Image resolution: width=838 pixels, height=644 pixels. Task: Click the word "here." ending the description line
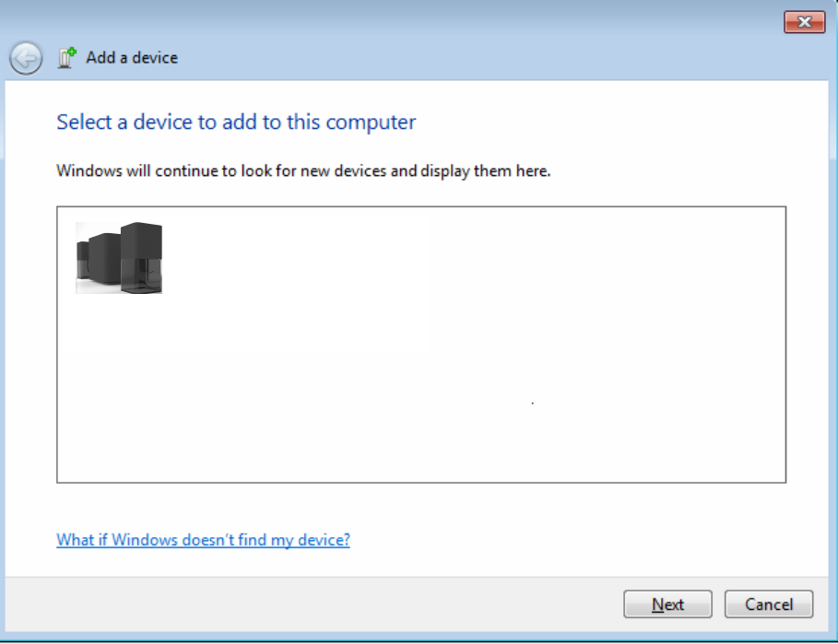coord(533,170)
